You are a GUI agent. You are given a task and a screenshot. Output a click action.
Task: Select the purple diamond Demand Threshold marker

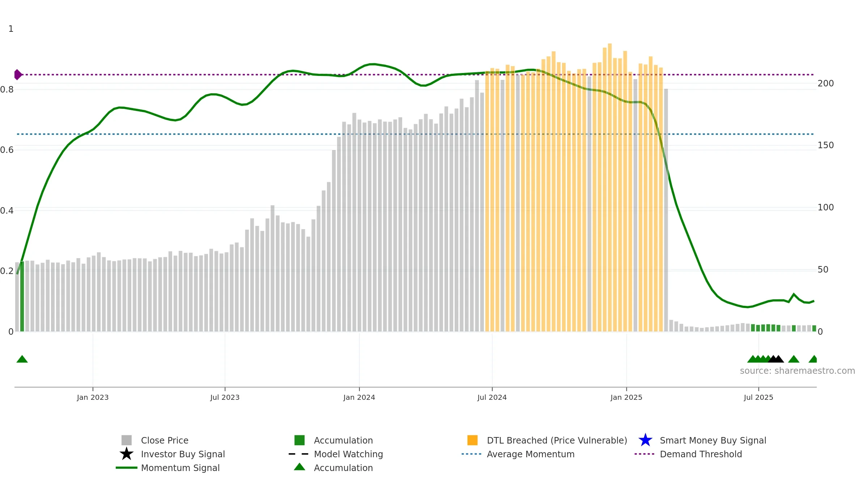pyautogui.click(x=18, y=74)
